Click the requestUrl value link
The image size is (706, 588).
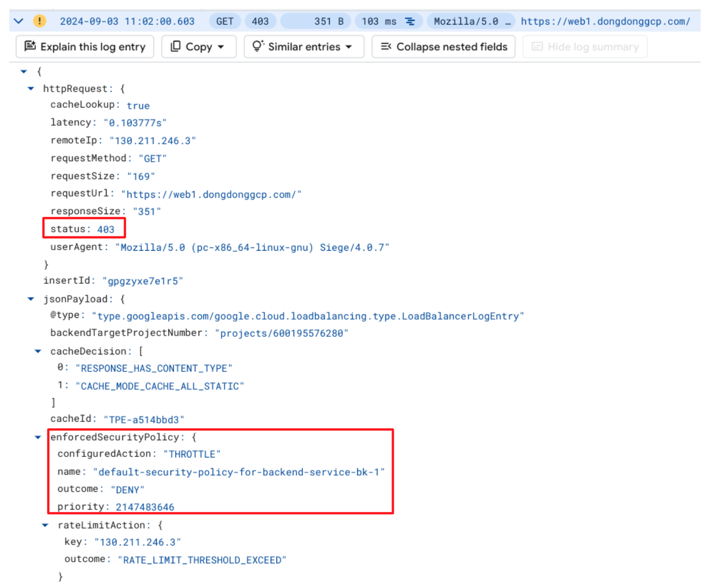pyautogui.click(x=211, y=194)
